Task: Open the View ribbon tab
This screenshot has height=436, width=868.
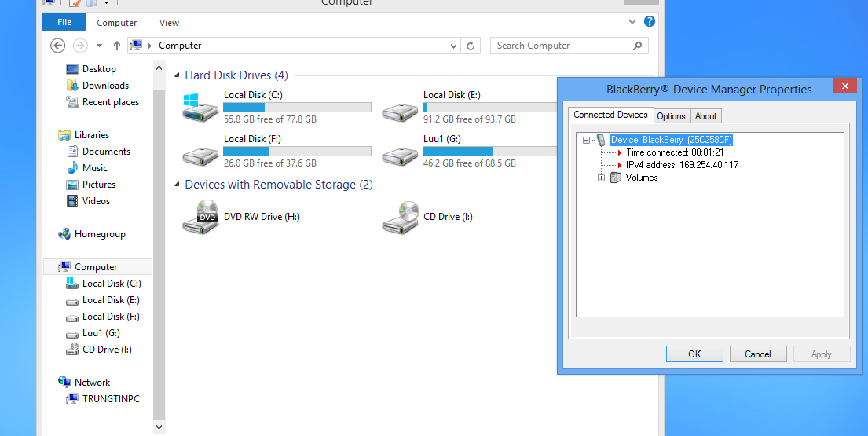Action: pyautogui.click(x=169, y=23)
